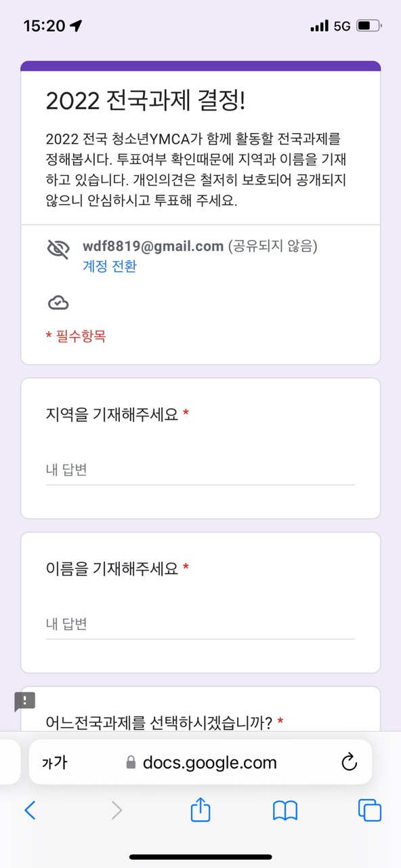Reload the page with refresh icon
Viewport: 401px width, 868px height.
click(x=349, y=763)
